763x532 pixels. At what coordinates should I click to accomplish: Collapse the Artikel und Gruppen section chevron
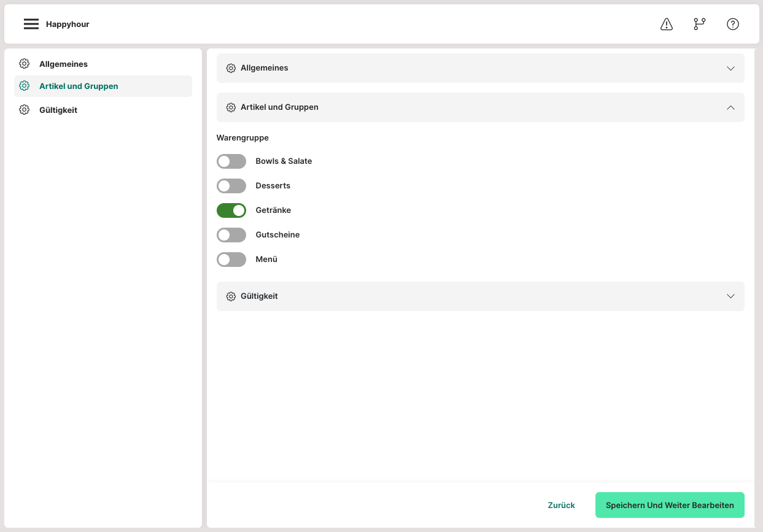coord(730,107)
